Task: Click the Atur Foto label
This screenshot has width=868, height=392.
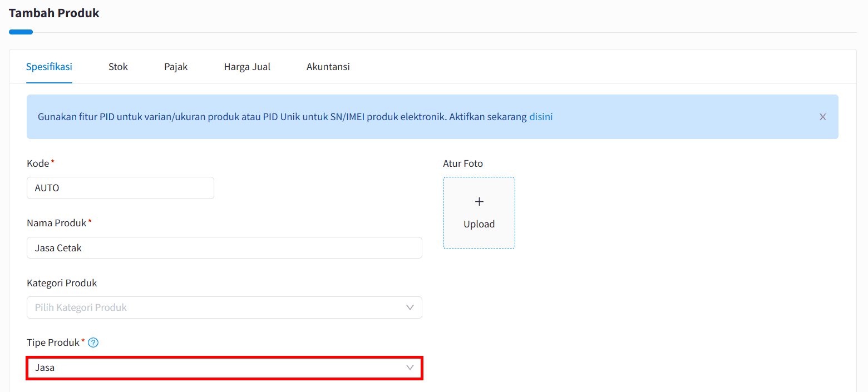Action: (x=463, y=163)
